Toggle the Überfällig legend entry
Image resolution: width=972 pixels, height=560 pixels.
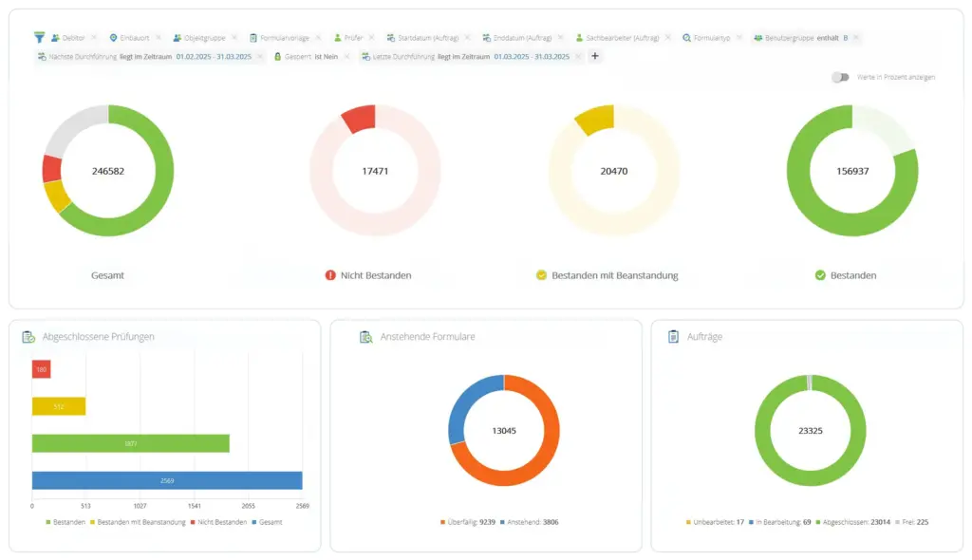pyautogui.click(x=466, y=522)
